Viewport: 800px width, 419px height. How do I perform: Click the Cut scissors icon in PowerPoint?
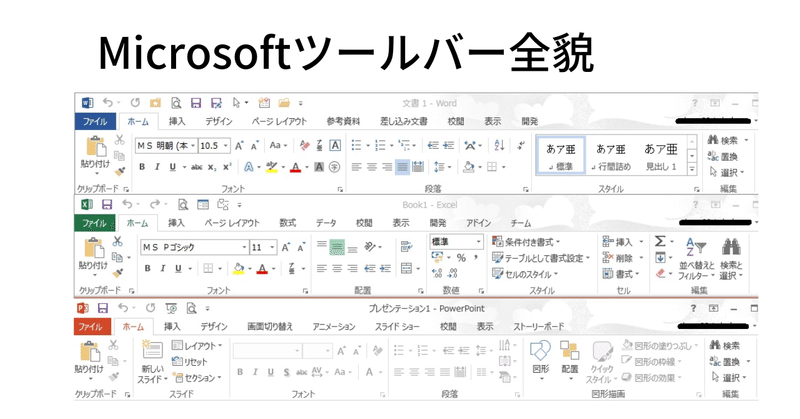[113, 345]
